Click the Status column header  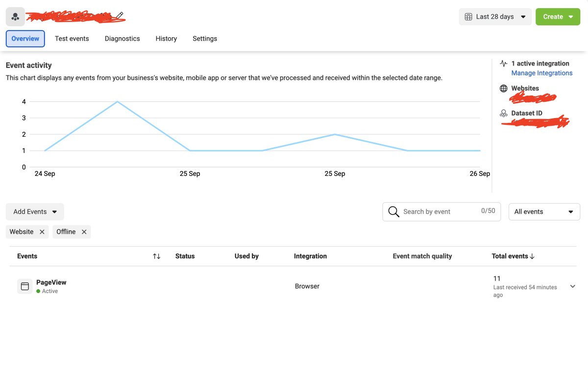pyautogui.click(x=185, y=256)
